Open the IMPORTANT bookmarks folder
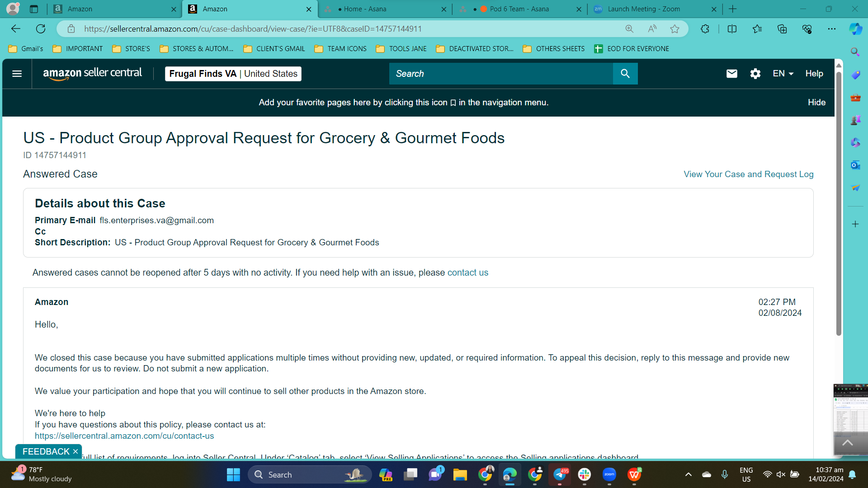 (x=78, y=49)
